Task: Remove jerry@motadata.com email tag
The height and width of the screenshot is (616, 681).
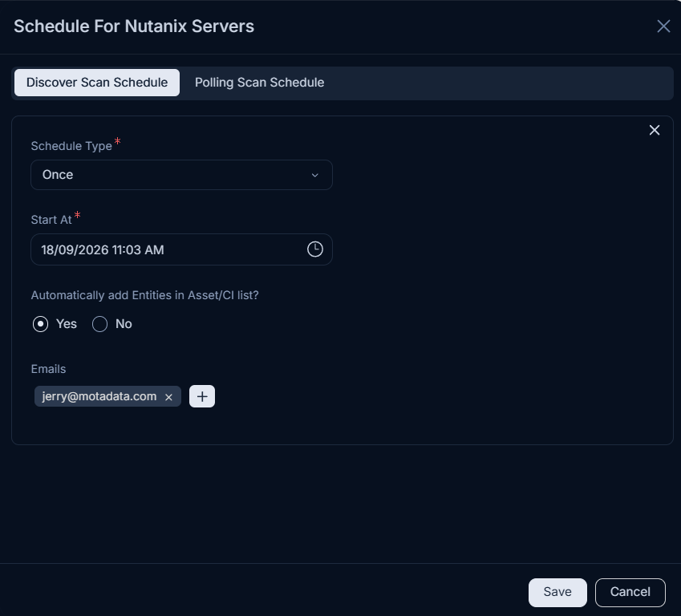Action: 169,397
